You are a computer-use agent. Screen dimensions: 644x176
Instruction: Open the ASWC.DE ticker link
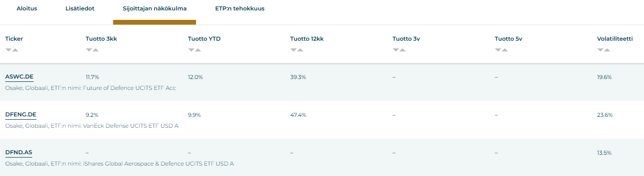(19, 77)
